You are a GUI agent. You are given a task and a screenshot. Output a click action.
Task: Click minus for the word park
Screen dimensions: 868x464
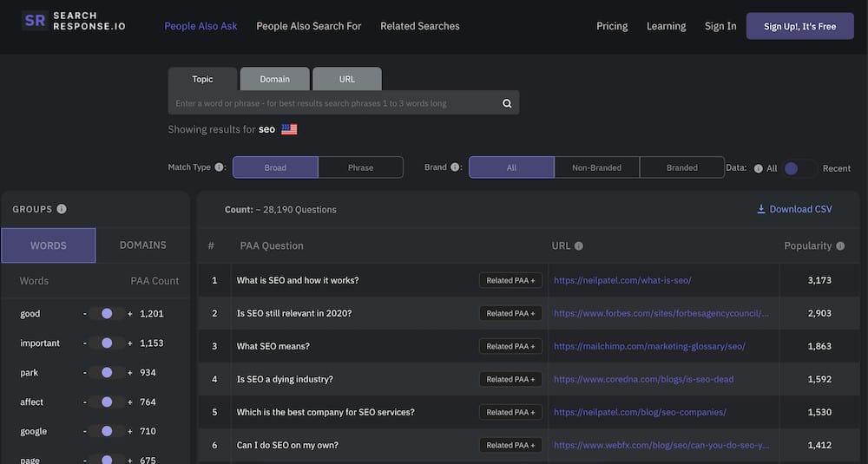coord(85,373)
